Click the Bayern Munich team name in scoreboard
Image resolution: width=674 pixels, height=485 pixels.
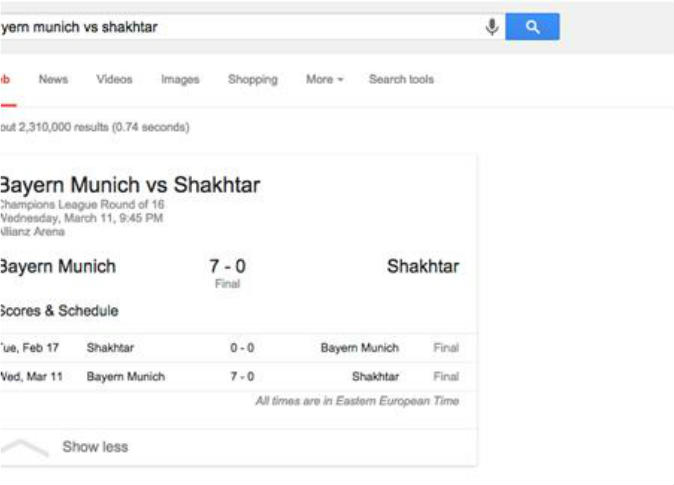[x=57, y=267]
